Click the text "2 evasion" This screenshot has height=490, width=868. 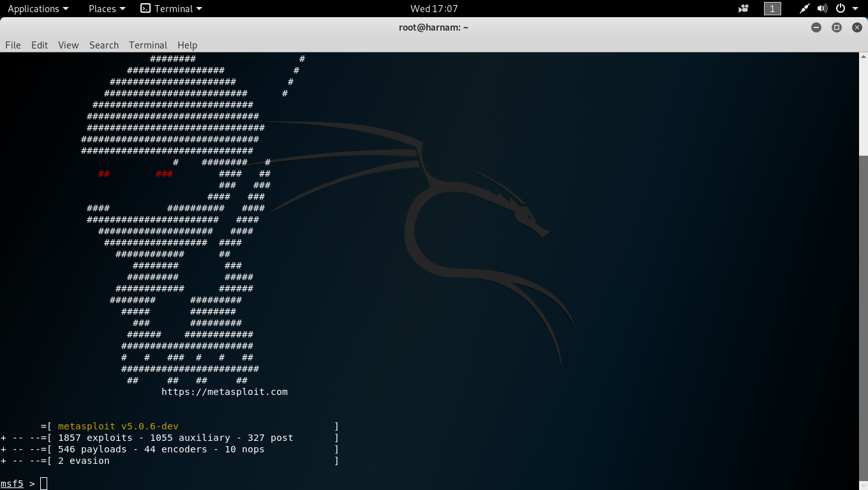click(x=84, y=461)
